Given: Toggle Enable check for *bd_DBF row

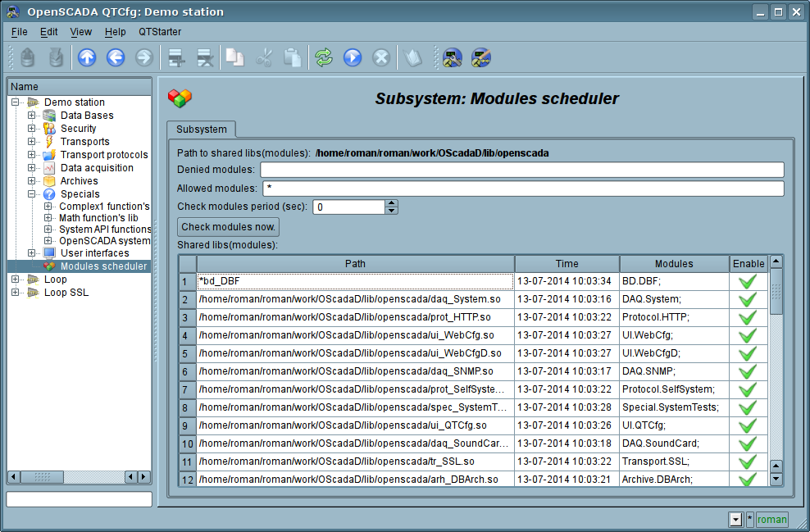Looking at the screenshot, I should (x=748, y=281).
